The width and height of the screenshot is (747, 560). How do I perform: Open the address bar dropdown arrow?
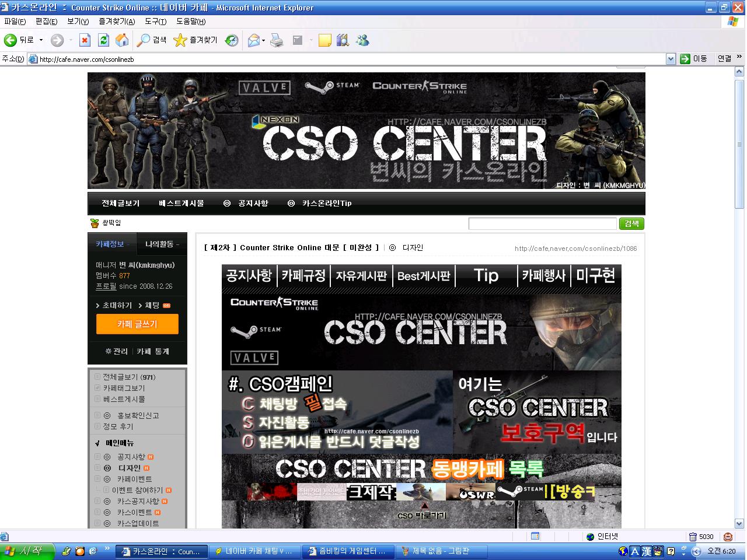click(x=671, y=59)
